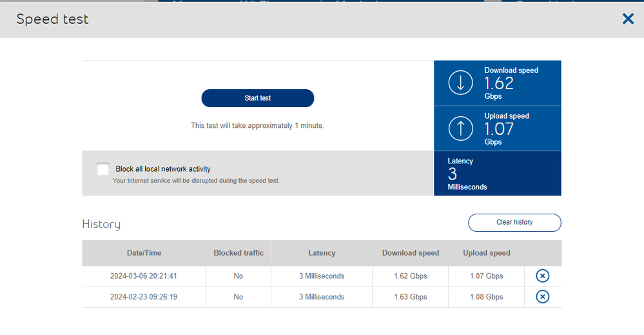Screen dimensions: 644x335
Task: Enable Block all local network activity checkbox
Action: point(102,169)
